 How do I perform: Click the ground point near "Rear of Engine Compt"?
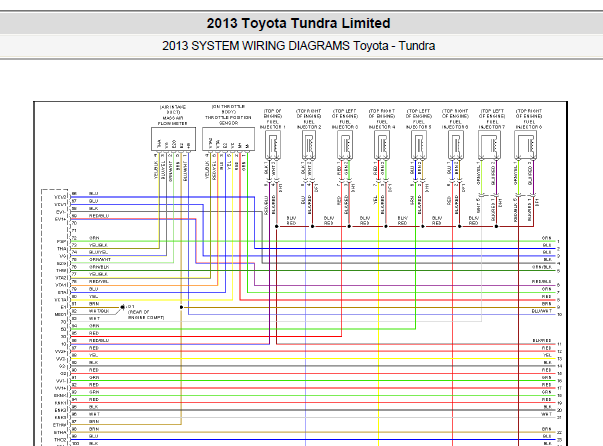(x=122, y=307)
